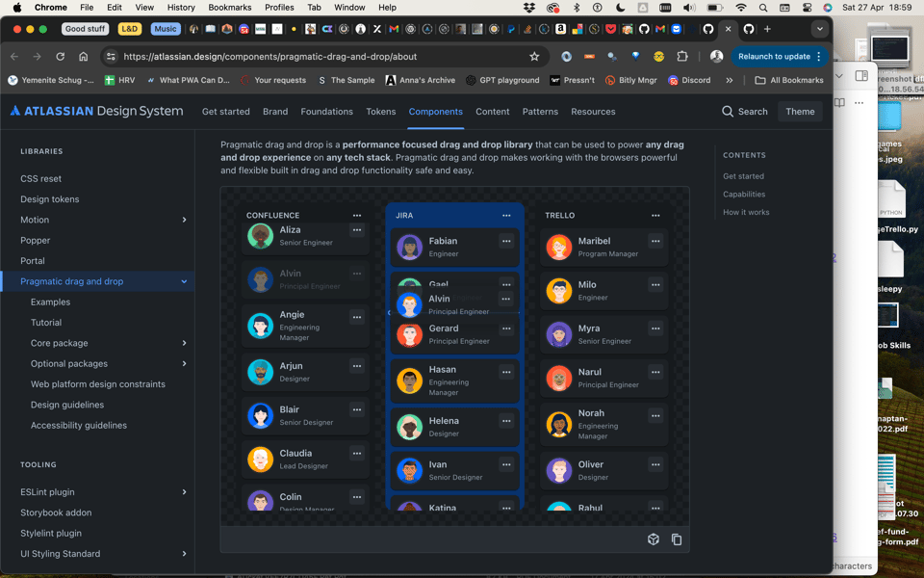Image resolution: width=924 pixels, height=578 pixels.
Task: Click inside the browser address bar
Action: pos(289,57)
